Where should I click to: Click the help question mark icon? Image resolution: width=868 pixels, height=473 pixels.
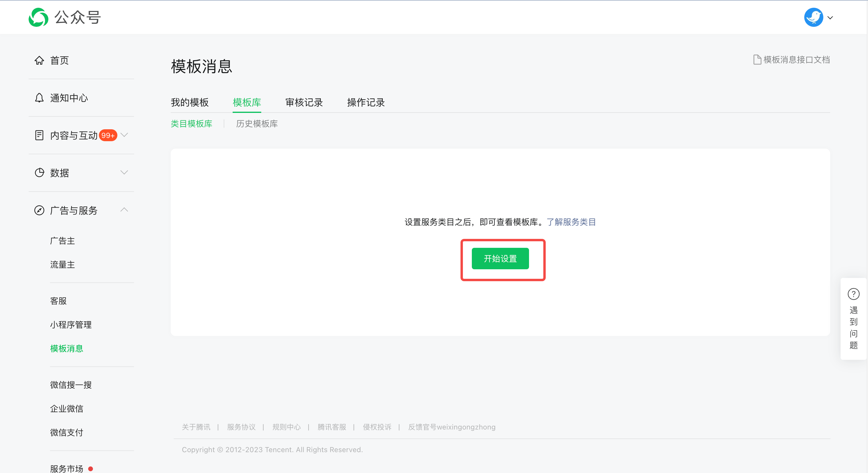pyautogui.click(x=853, y=293)
